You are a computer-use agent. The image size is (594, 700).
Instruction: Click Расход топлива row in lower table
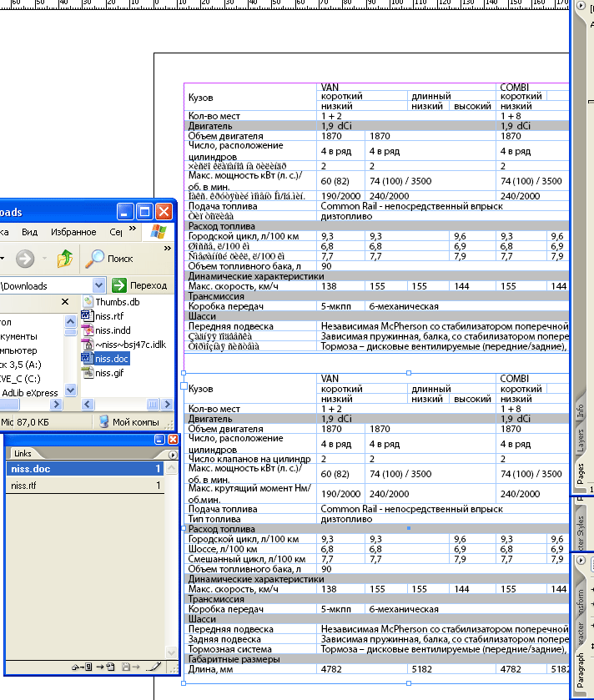click(376, 529)
